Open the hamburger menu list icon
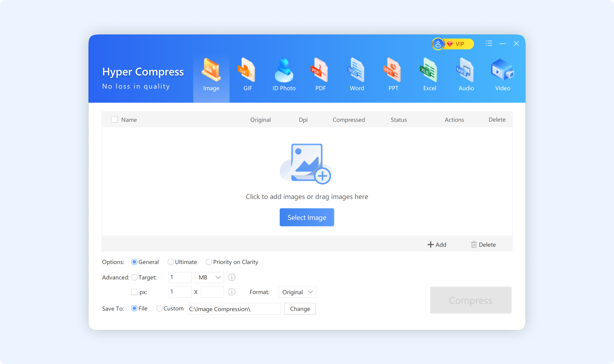Screen dimensions: 614x364 click(x=489, y=44)
